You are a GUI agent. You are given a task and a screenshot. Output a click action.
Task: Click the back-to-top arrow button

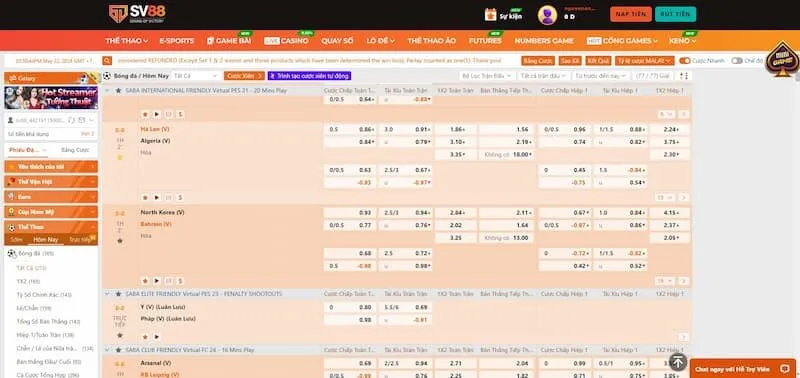(x=678, y=362)
